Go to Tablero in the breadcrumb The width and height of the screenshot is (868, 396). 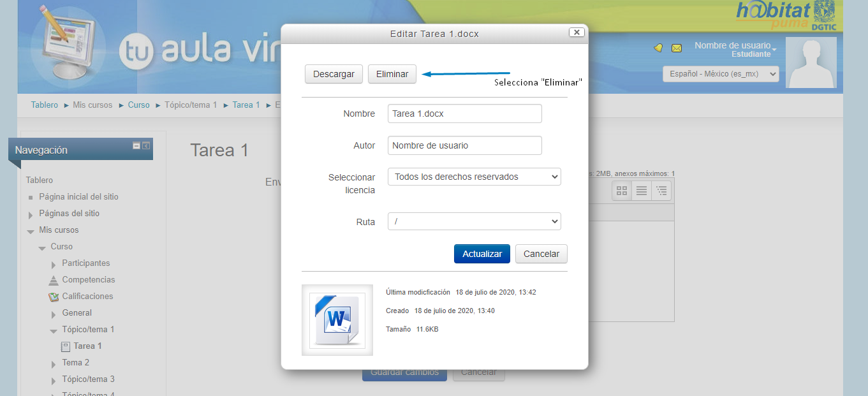pyautogui.click(x=44, y=105)
